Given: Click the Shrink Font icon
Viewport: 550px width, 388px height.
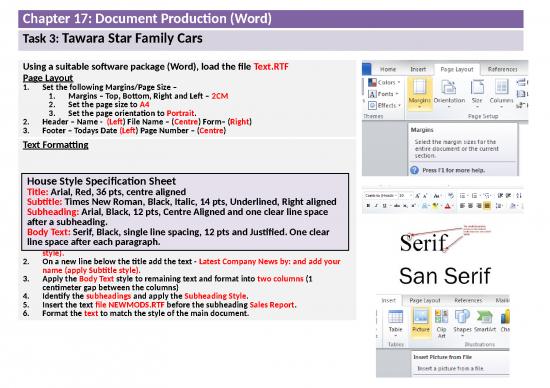Looking at the screenshot, I should click(x=425, y=196).
